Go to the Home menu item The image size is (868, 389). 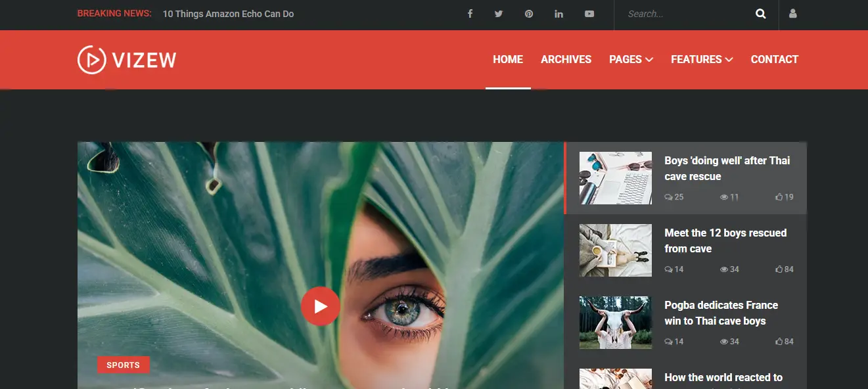508,59
